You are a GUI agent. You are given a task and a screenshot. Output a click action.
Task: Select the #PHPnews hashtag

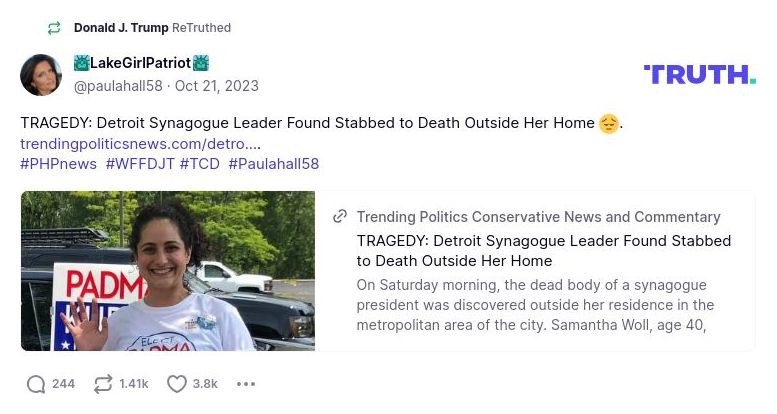pos(58,164)
